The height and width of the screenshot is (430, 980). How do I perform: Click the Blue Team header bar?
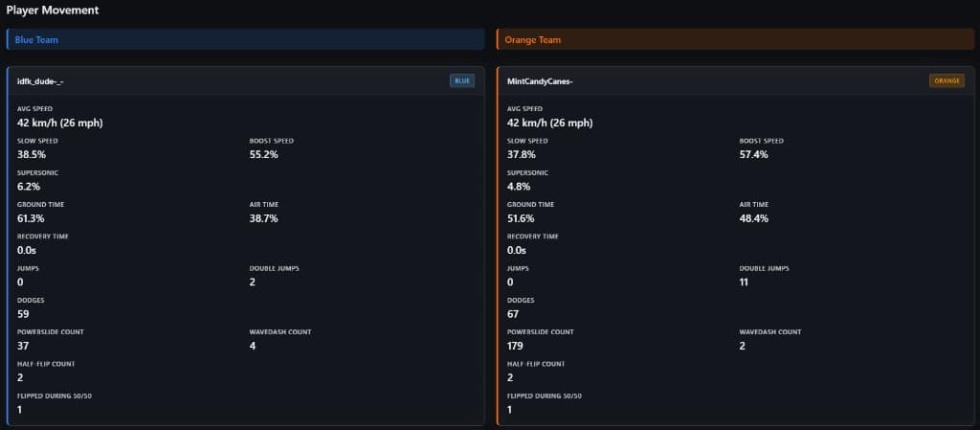(x=245, y=40)
